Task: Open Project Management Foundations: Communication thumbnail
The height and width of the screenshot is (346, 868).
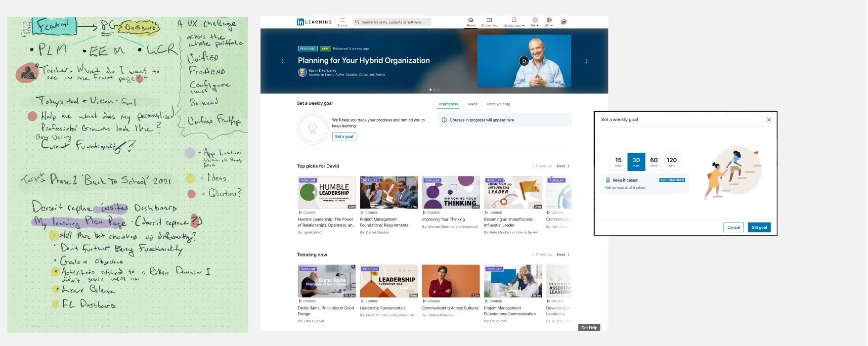Action: pyautogui.click(x=513, y=281)
